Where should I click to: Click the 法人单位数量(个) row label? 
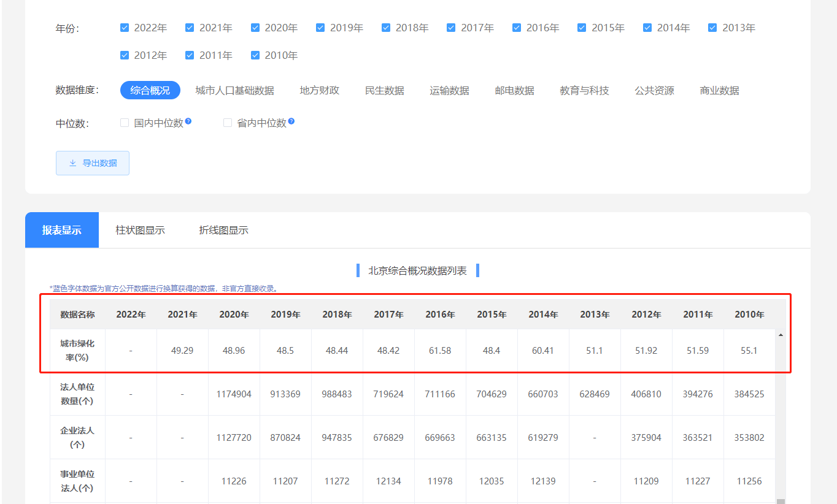(78, 394)
